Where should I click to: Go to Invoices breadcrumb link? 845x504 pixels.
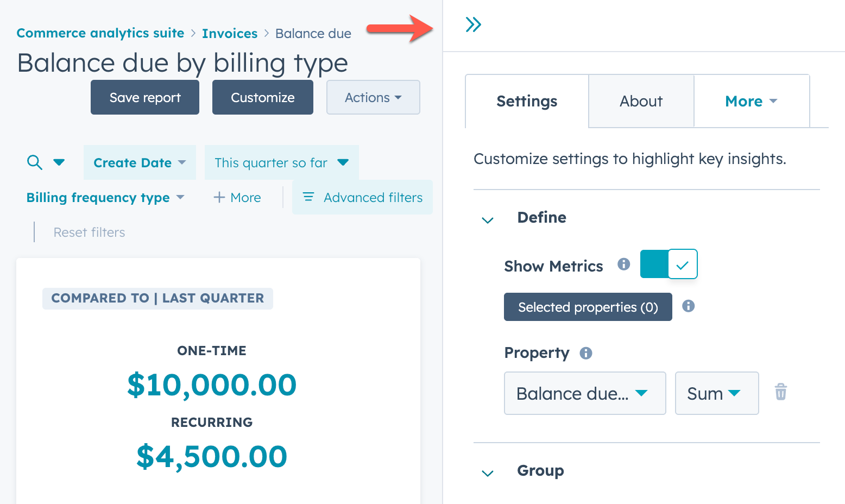click(x=230, y=33)
